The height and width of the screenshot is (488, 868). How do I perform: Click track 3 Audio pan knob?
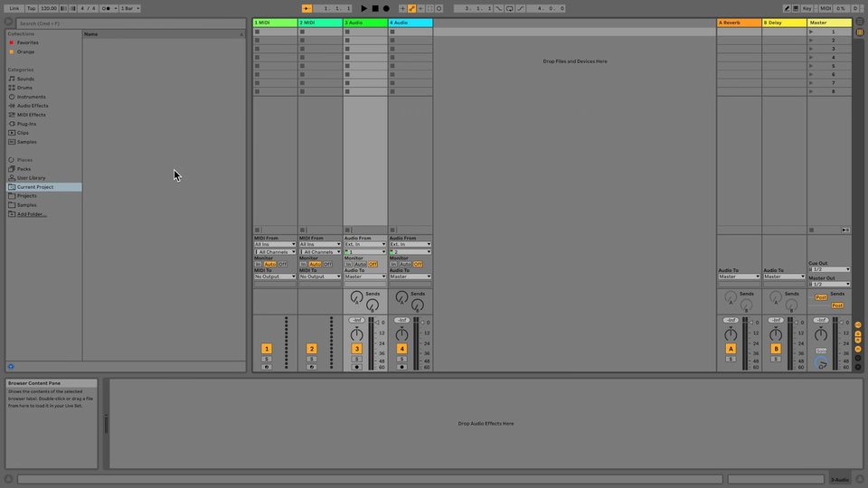tap(356, 334)
